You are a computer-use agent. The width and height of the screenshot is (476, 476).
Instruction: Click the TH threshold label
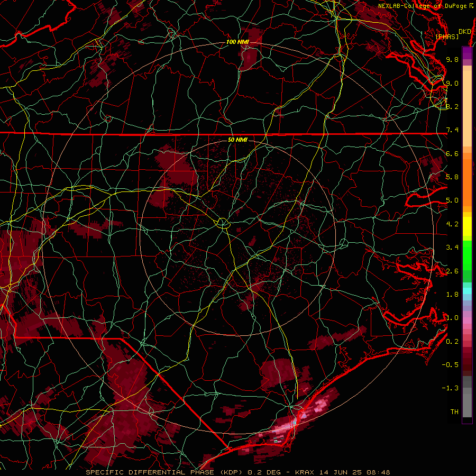[x=454, y=411]
